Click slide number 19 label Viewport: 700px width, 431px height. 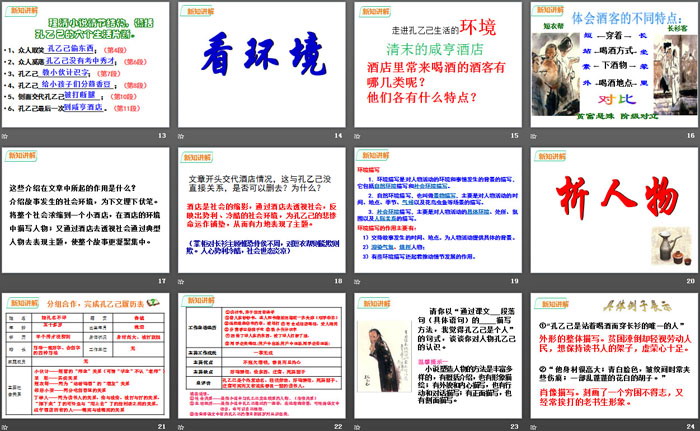click(514, 281)
